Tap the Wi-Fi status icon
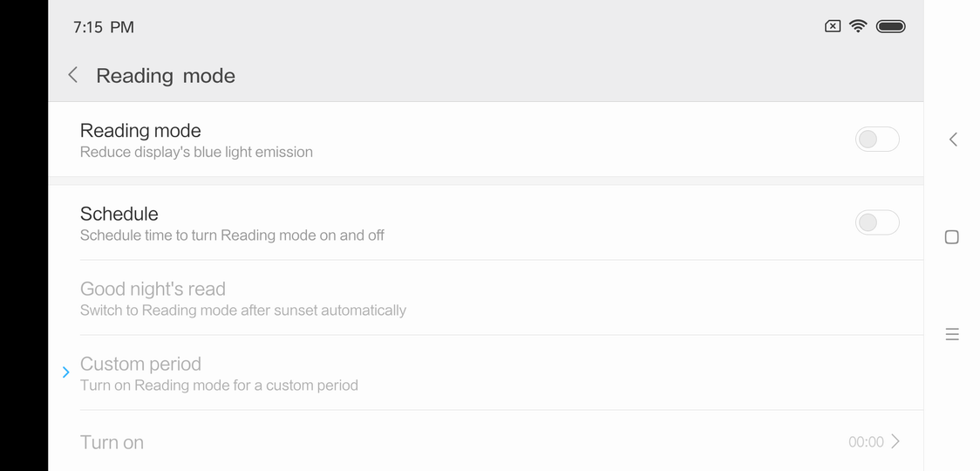The image size is (980, 471). click(x=858, y=26)
